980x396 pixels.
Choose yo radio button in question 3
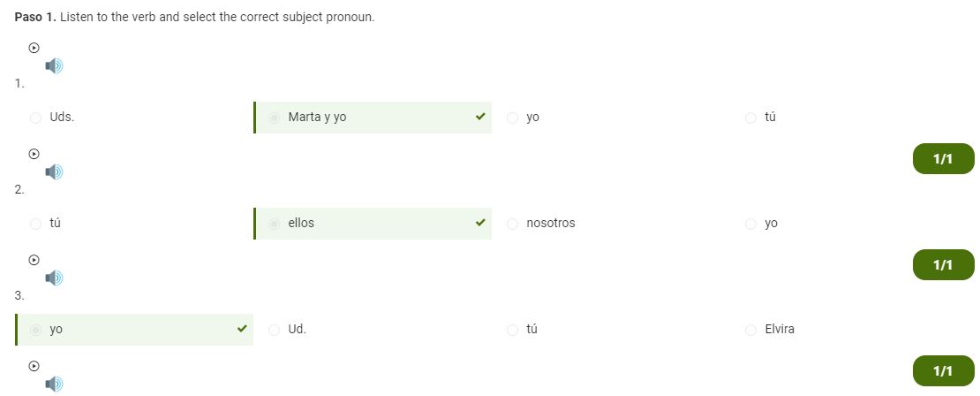[x=35, y=330]
